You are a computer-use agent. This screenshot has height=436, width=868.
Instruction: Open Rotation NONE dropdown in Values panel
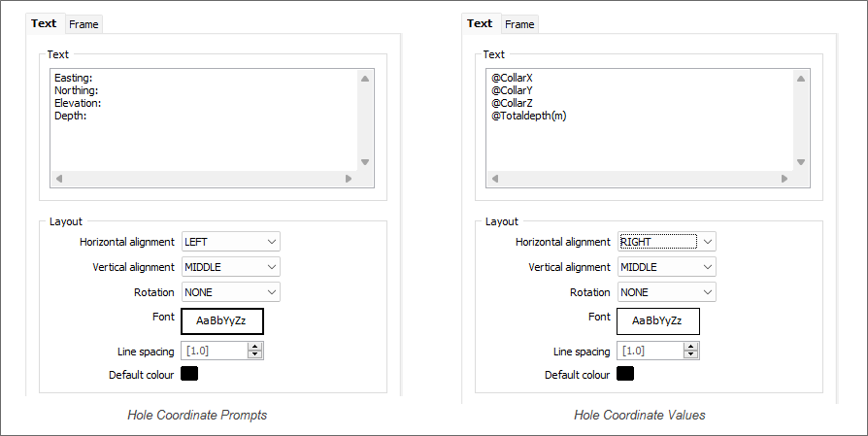click(666, 292)
